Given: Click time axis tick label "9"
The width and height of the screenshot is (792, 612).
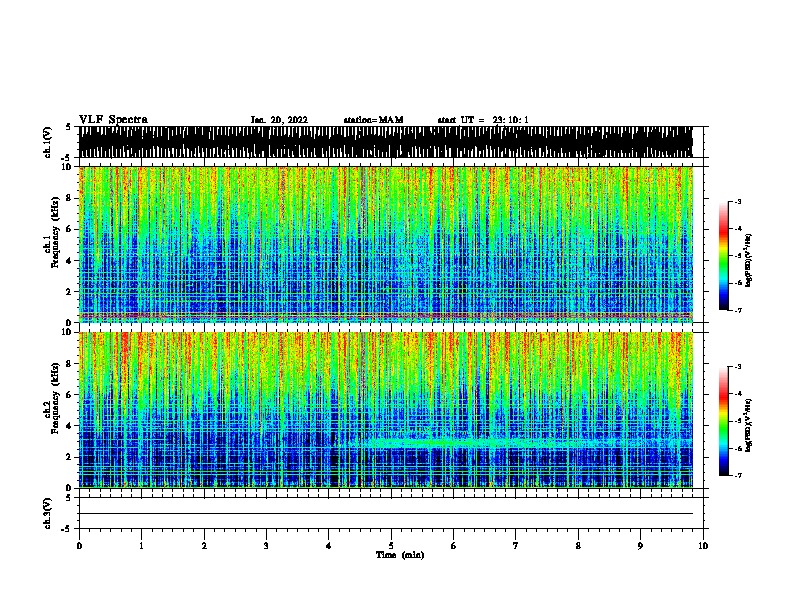Looking at the screenshot, I should 640,546.
